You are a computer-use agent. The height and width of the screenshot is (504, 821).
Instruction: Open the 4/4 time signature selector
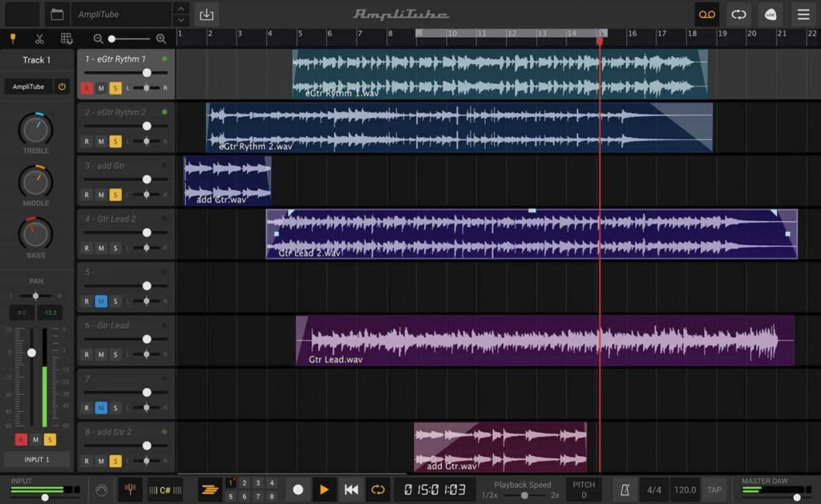pyautogui.click(x=654, y=490)
